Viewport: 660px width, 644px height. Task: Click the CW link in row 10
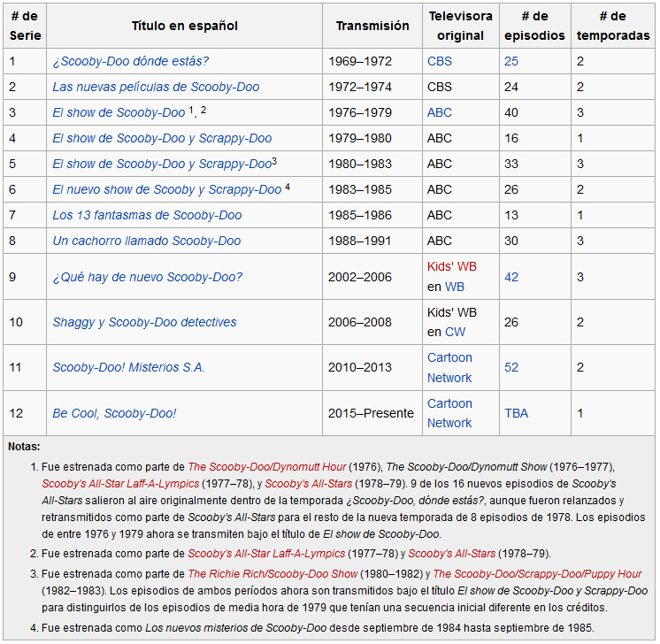click(455, 332)
